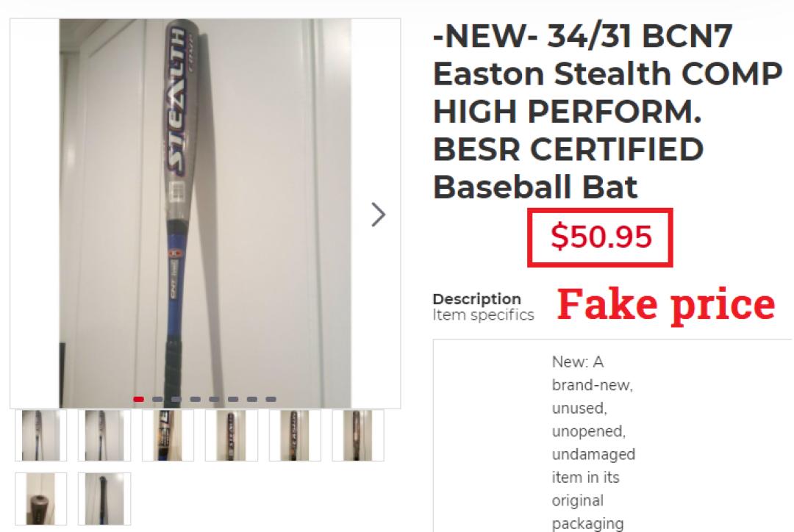The height and width of the screenshot is (532, 794).
Task: Click the condition description text box
Action: 612,436
